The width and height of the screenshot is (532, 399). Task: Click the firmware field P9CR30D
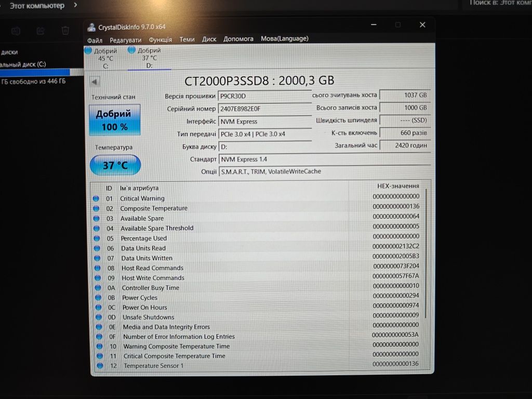(x=264, y=96)
